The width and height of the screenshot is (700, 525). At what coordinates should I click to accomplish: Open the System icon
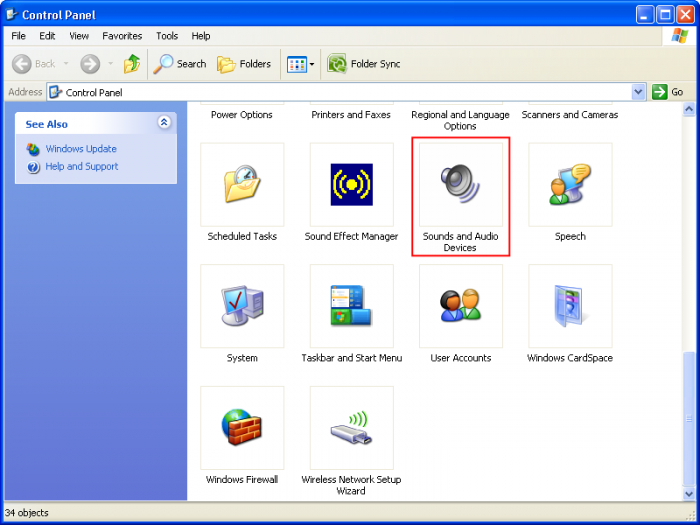click(x=242, y=306)
